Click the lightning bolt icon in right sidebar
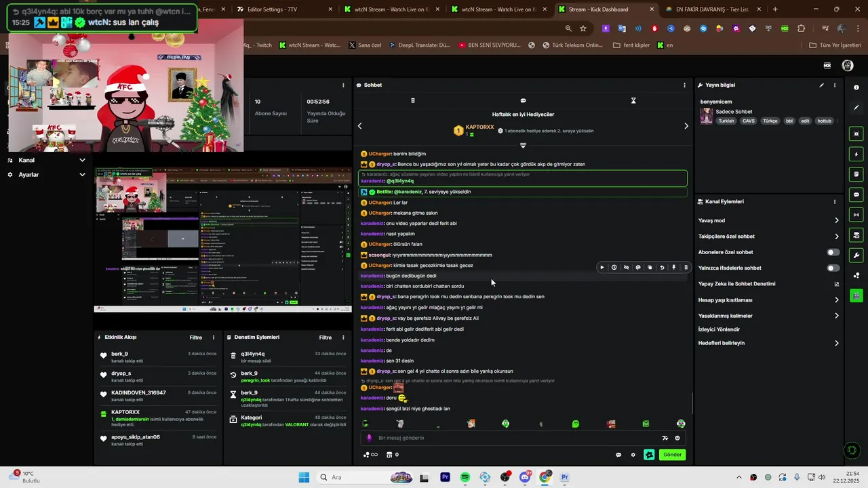 856,155
